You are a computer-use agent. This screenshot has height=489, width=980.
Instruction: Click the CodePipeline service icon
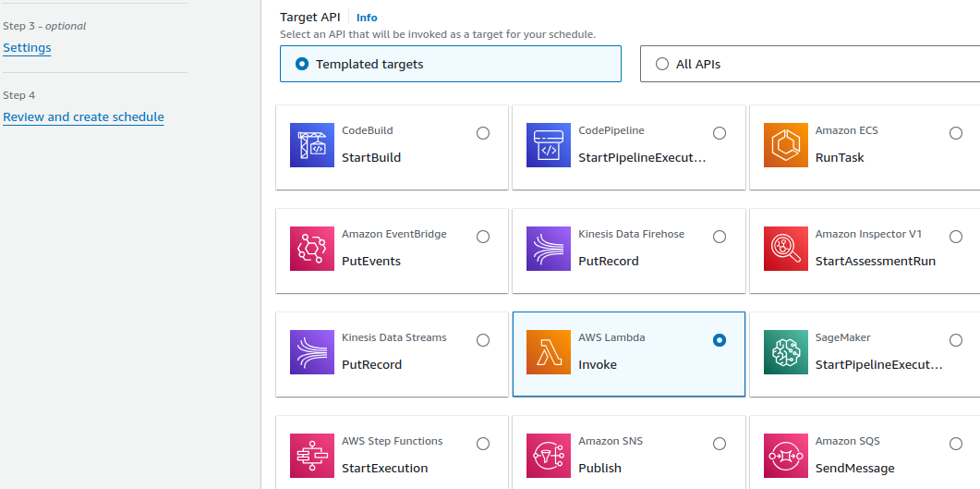tap(549, 145)
